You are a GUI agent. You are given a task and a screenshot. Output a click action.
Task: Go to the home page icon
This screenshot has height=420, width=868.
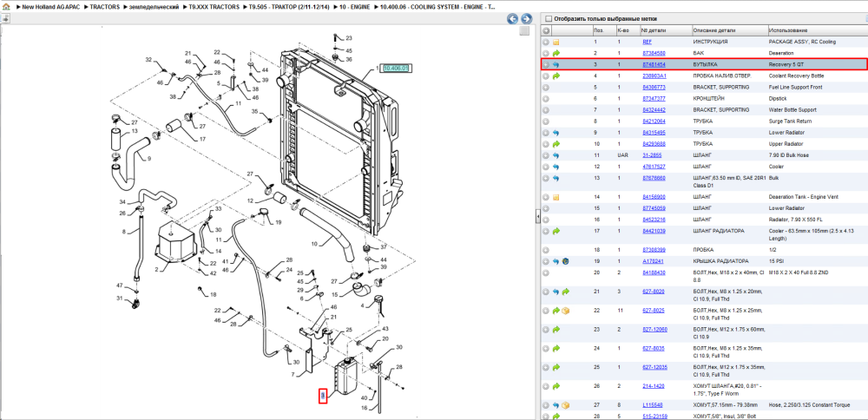(x=6, y=7)
